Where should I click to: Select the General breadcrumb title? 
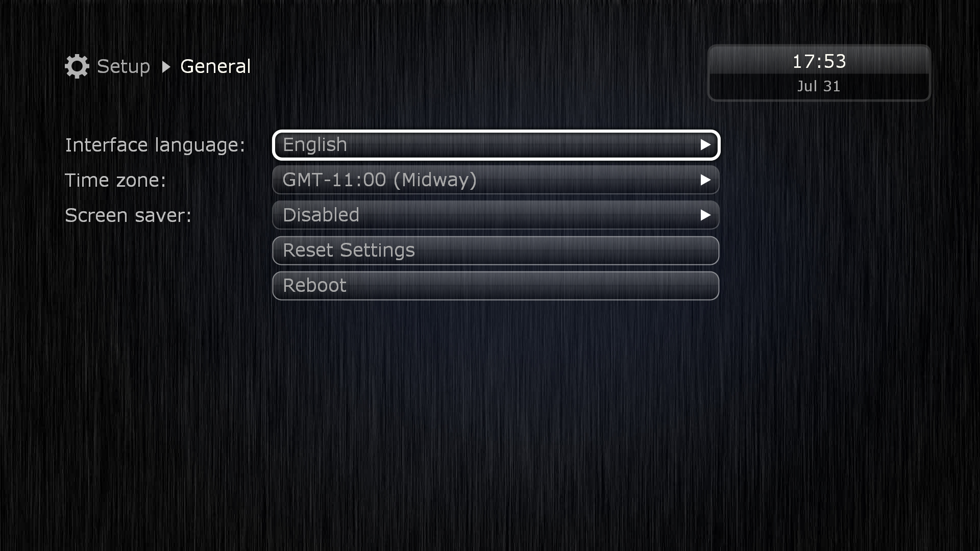[x=215, y=66]
